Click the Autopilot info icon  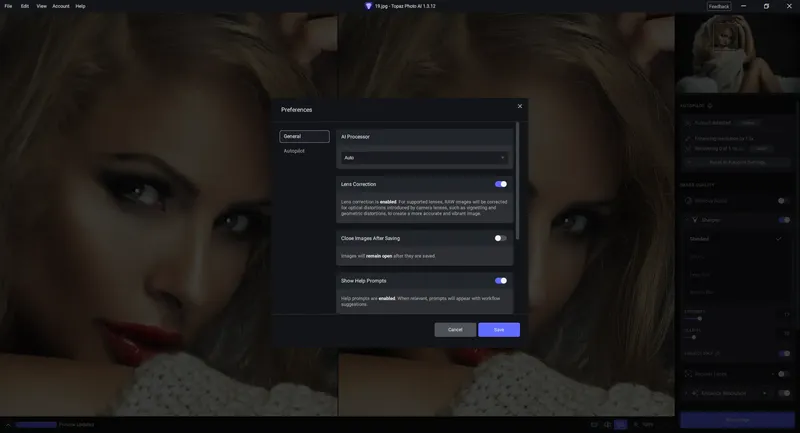[x=710, y=106]
